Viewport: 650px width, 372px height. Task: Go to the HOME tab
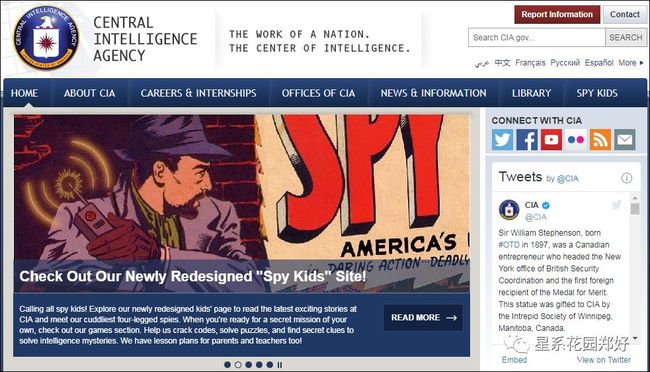(24, 93)
